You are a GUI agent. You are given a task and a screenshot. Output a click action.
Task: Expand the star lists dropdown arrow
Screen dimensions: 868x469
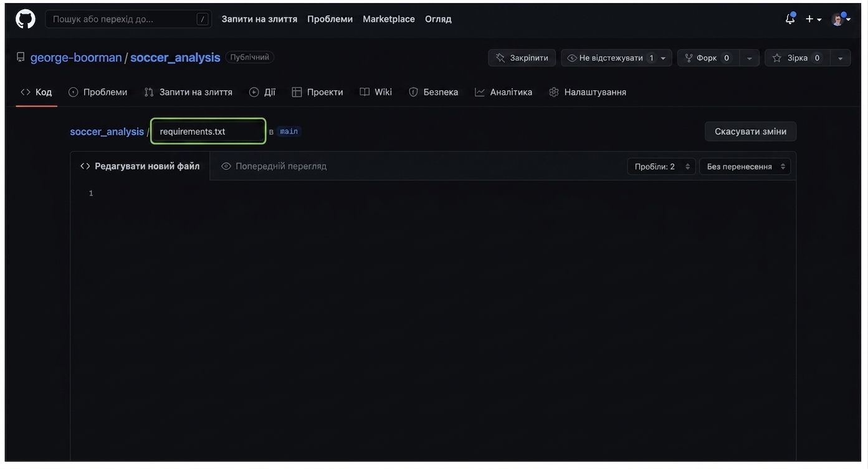pos(841,58)
